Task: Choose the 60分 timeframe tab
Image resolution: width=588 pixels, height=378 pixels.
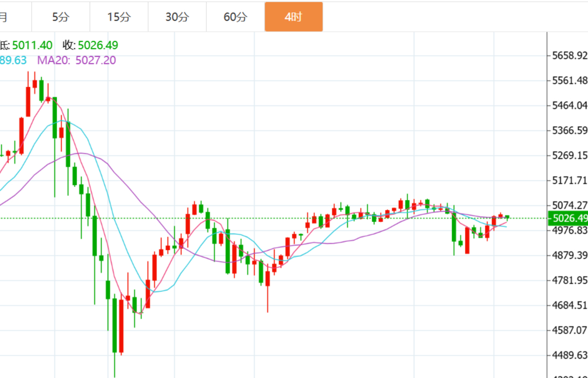Action: 235,17
